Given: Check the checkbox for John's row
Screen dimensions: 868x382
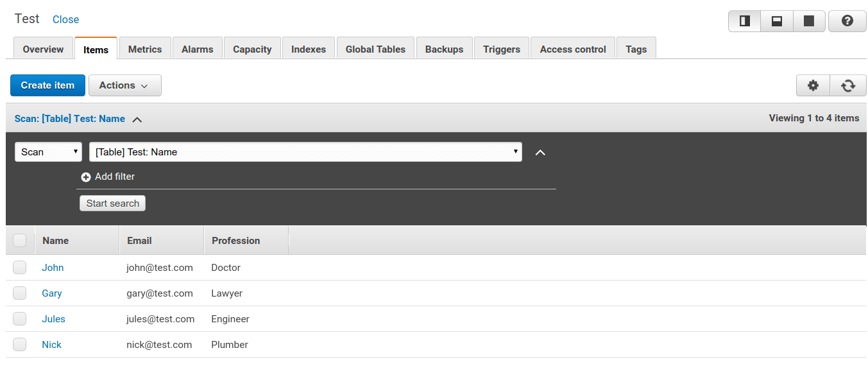Looking at the screenshot, I should 19,267.
